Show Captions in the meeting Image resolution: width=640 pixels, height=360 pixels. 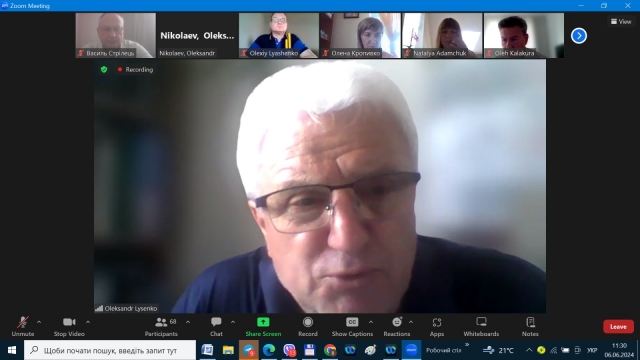[x=352, y=327]
